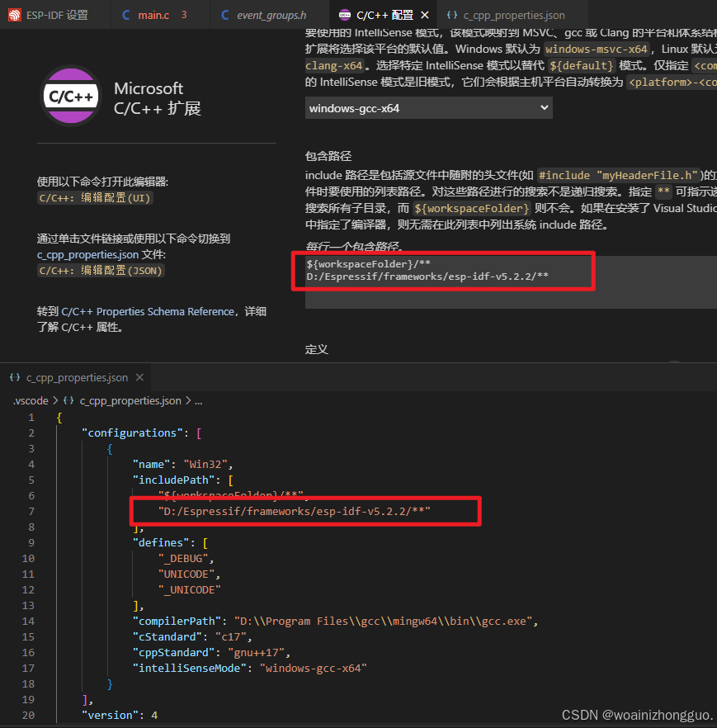The width and height of the screenshot is (717, 728).
Task: Click the "intelliSenseMode" value on line 17
Action: coord(314,668)
